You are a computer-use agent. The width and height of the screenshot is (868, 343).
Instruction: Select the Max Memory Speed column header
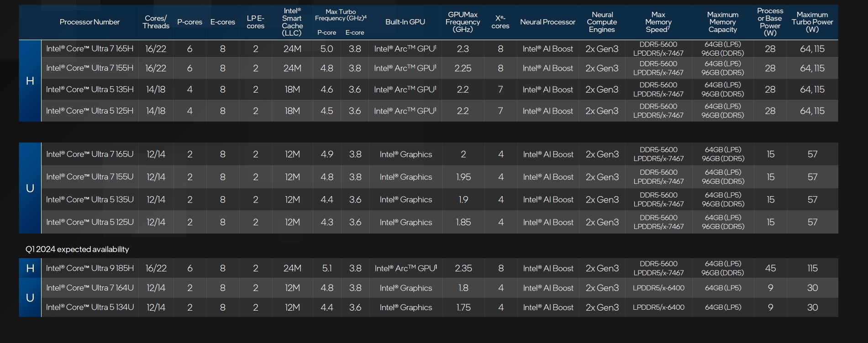click(x=658, y=22)
